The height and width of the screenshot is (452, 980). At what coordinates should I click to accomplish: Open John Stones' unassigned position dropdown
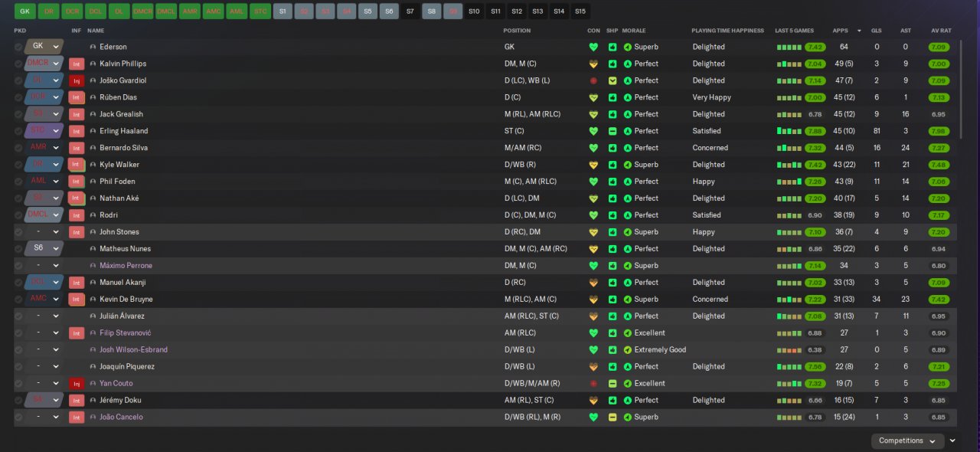point(44,232)
